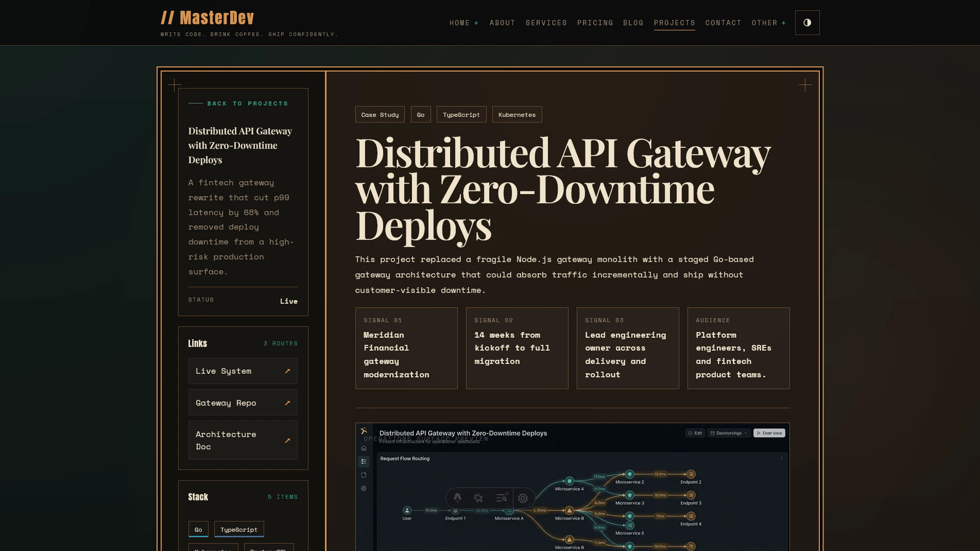Click the globe-style icon in preview sidebar
980x551 pixels.
[364, 488]
